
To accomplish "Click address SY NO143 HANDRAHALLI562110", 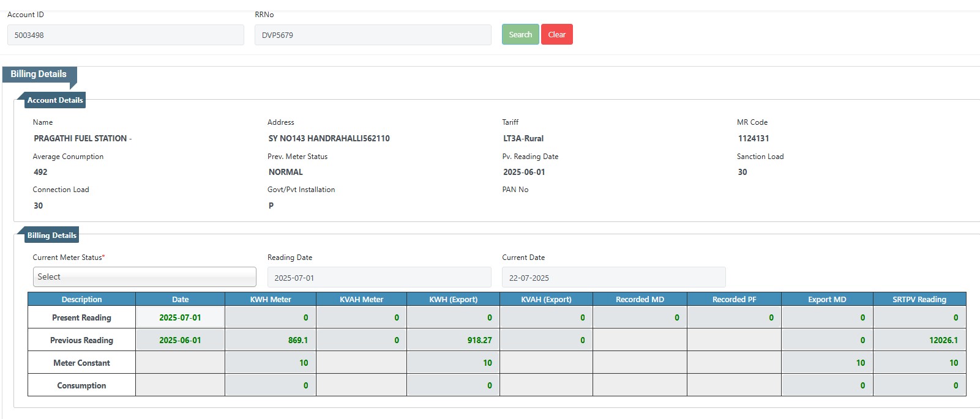I will [329, 138].
